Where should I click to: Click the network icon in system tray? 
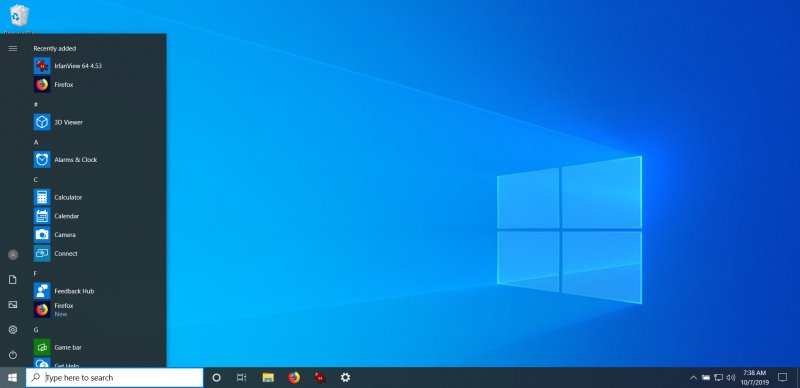(718, 378)
